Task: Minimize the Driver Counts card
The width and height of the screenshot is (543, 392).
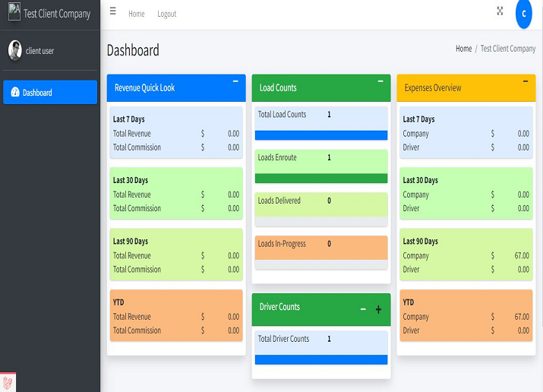Action: coord(363,309)
